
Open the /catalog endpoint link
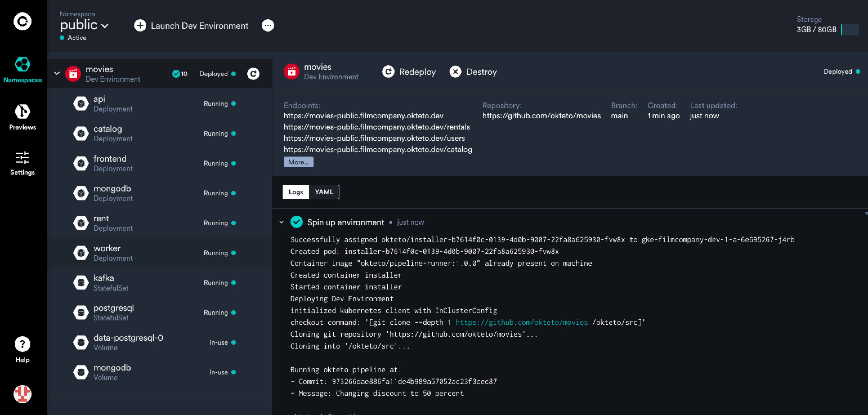point(378,149)
